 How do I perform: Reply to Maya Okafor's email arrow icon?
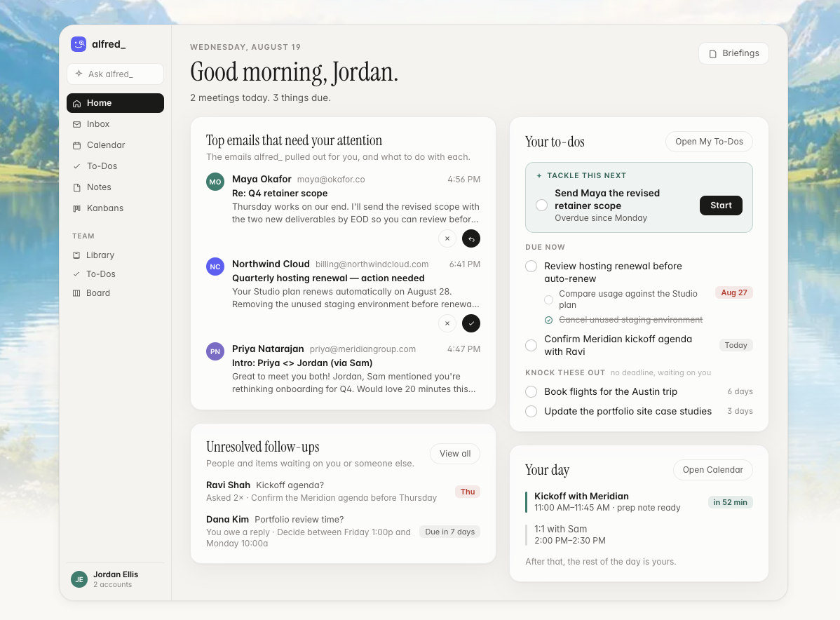pyautogui.click(x=471, y=238)
